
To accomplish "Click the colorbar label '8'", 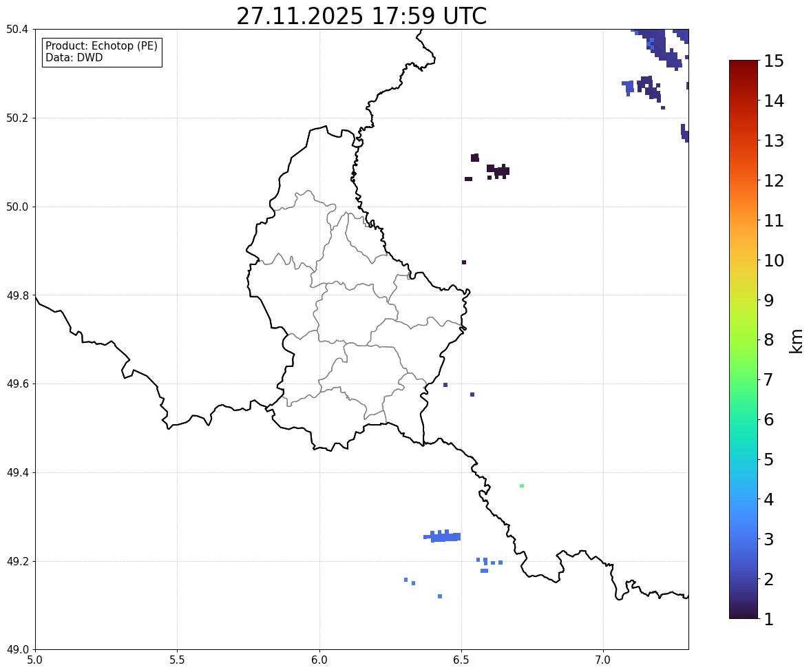I will click(x=769, y=340).
